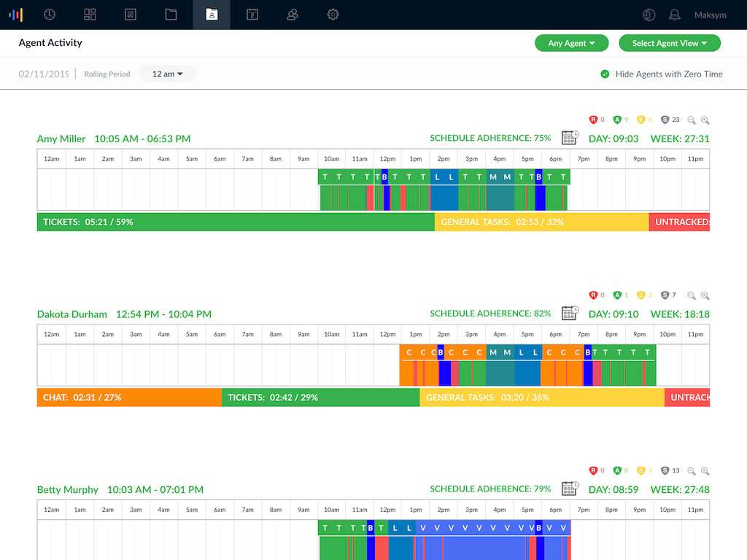This screenshot has height=560, width=747.
Task: Click Dakota Durham's orange CHAT time bar
Action: (129, 397)
